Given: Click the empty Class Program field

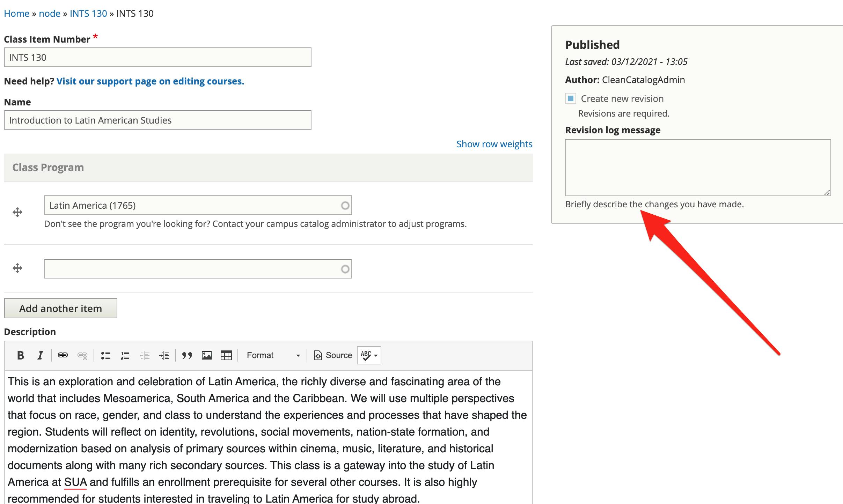Looking at the screenshot, I should click(198, 269).
